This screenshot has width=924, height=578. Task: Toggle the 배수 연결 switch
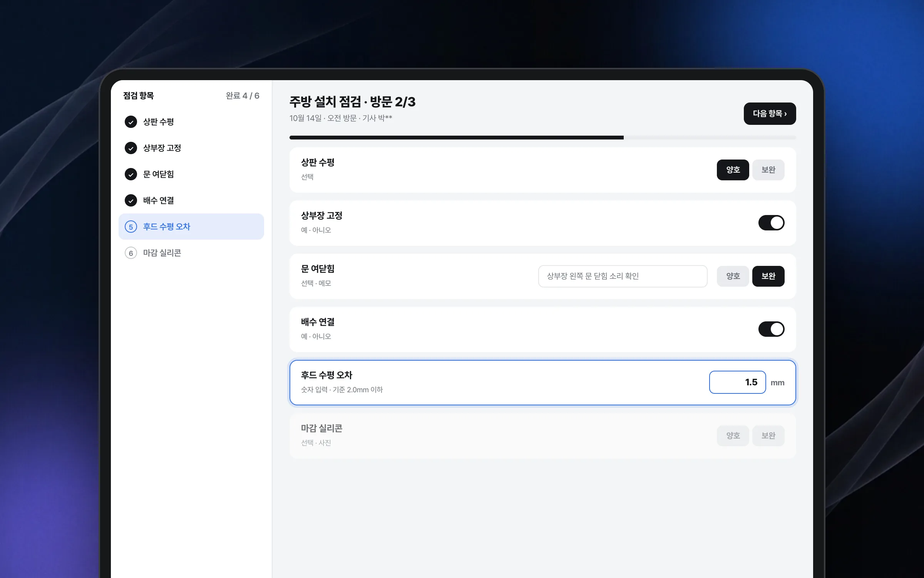pos(771,329)
